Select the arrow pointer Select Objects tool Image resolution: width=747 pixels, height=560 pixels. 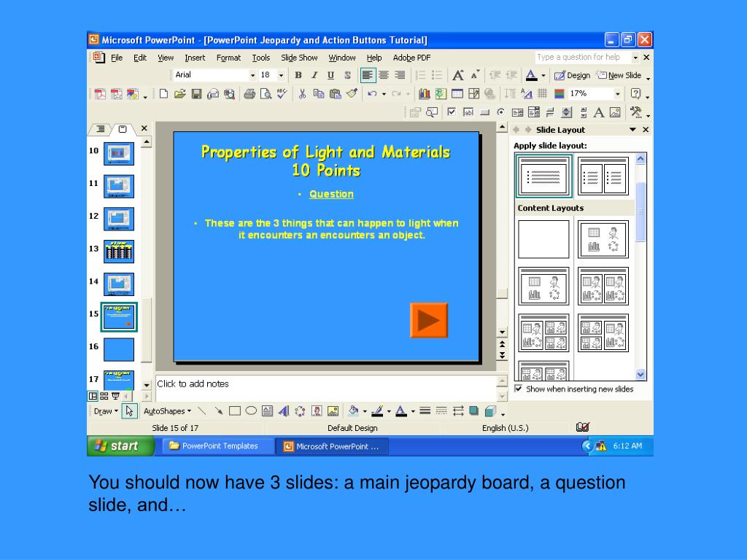[x=129, y=411]
